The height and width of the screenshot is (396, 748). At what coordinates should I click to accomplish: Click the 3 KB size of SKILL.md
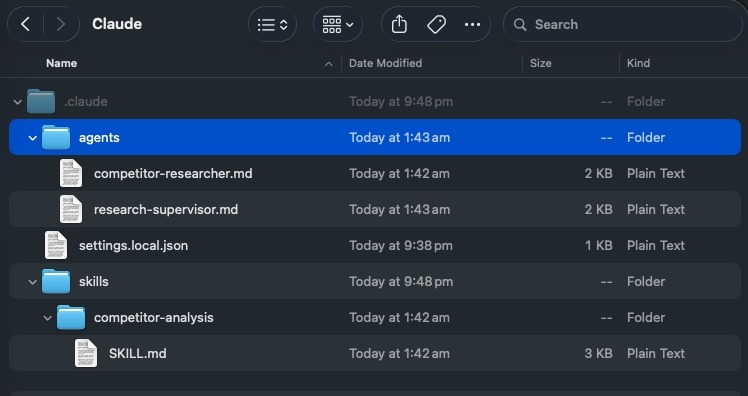(598, 354)
